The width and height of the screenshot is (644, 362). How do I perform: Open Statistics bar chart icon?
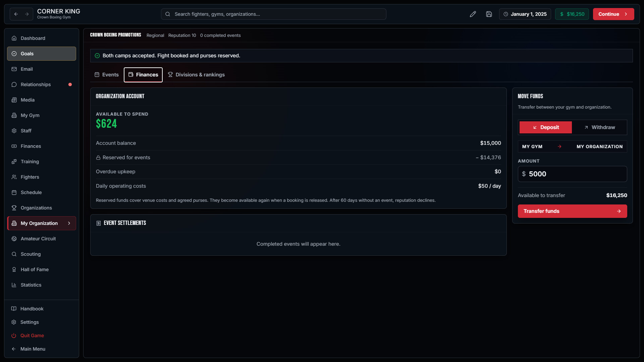click(14, 285)
